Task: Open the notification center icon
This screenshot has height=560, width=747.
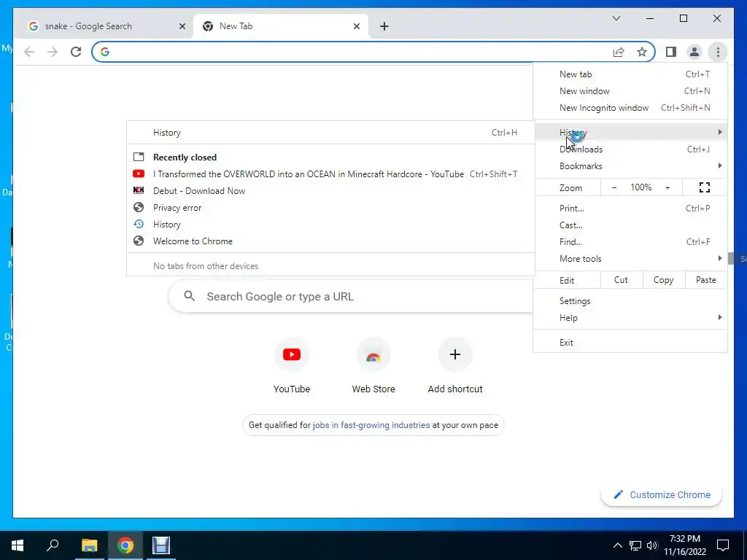Action: click(x=723, y=545)
